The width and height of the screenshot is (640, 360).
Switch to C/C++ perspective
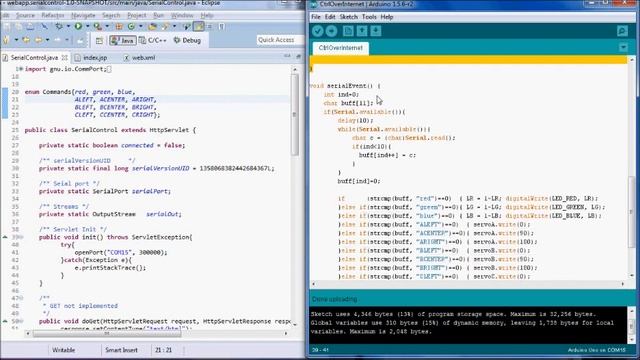click(153, 40)
